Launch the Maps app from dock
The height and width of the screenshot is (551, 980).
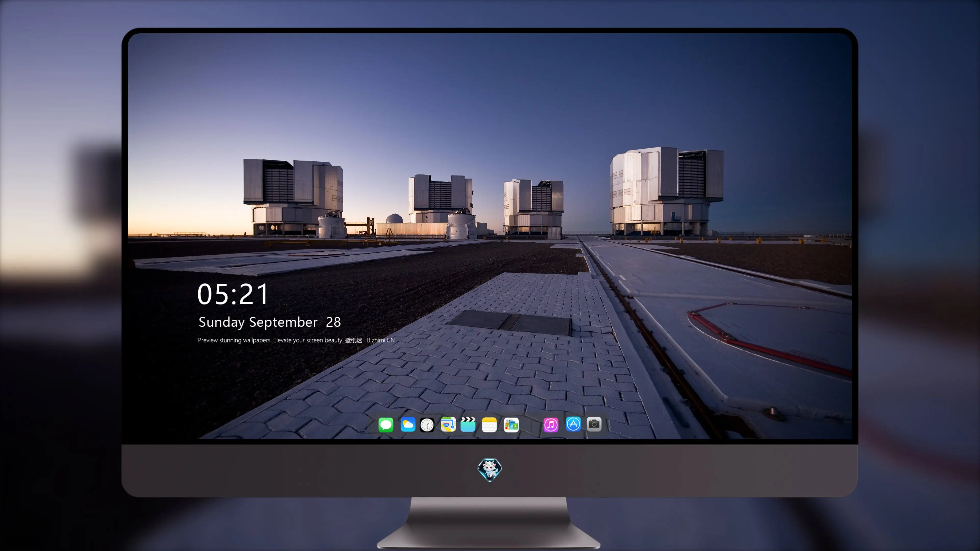coord(448,424)
